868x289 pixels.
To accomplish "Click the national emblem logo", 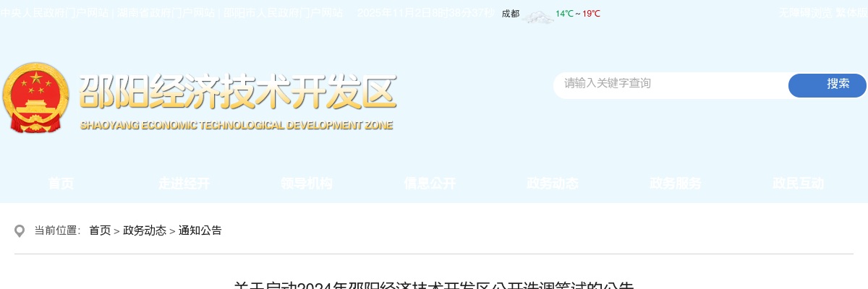I will point(36,98).
